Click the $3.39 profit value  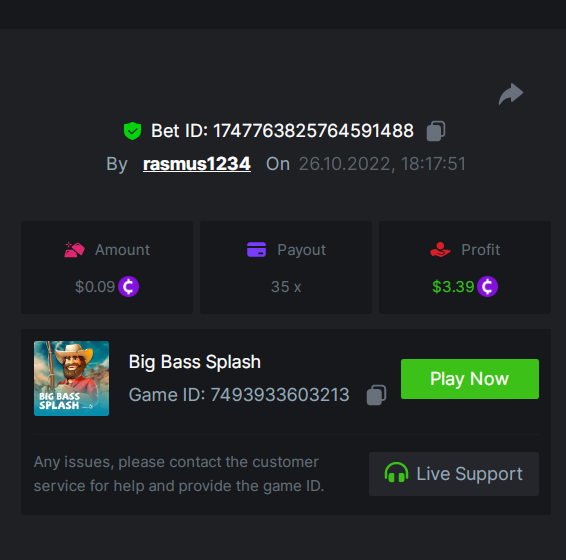(x=453, y=287)
